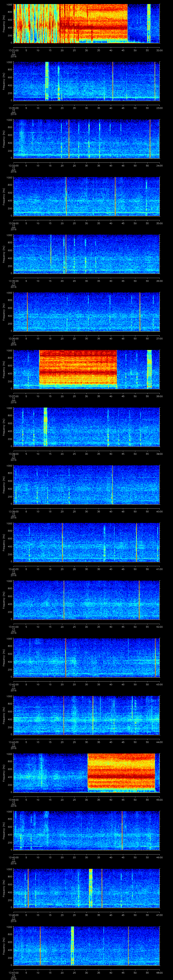Click the '41:00' end time label
Viewport: 173px width, 980px height.
pos(159,569)
